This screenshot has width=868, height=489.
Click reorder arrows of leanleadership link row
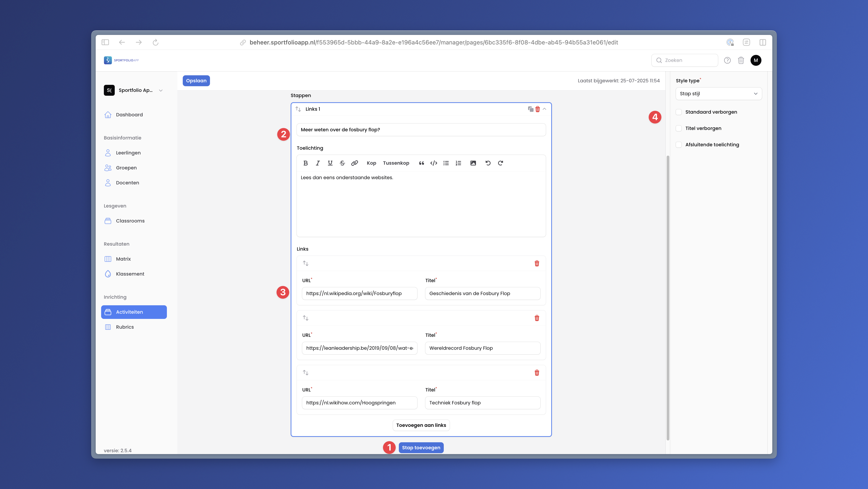coord(306,318)
